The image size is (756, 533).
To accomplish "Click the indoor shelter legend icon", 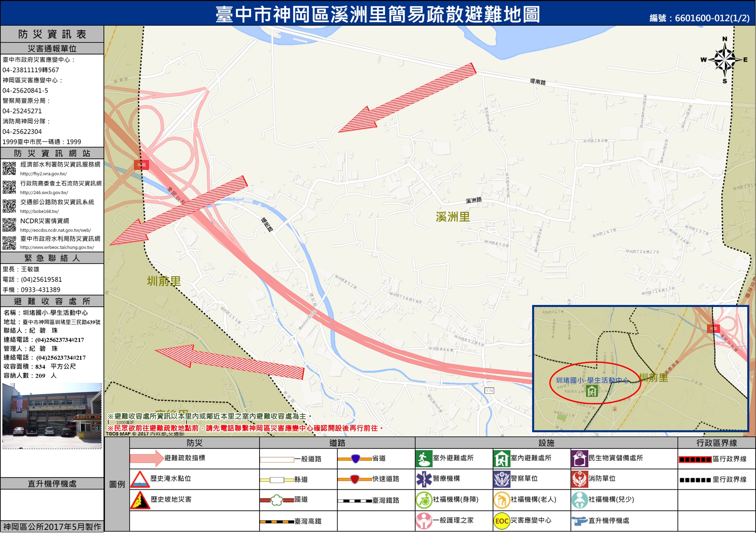I will tap(502, 459).
